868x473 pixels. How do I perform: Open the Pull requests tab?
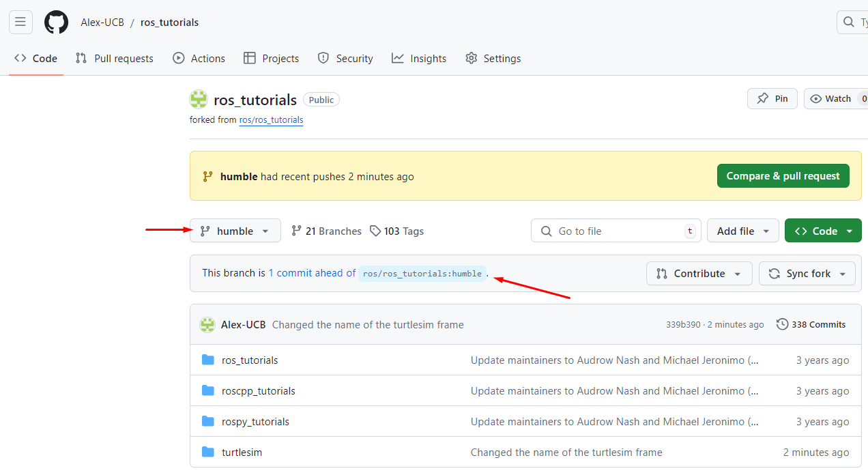[115, 59]
